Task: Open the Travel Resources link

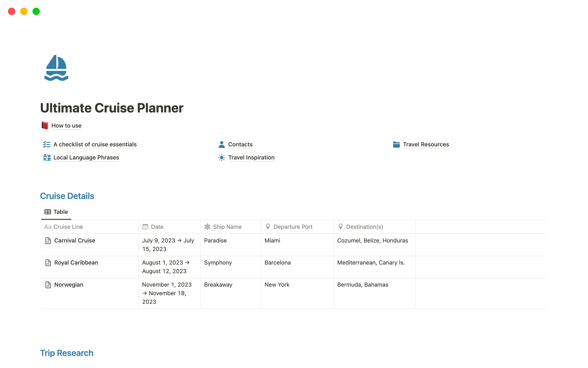Action: click(x=426, y=144)
